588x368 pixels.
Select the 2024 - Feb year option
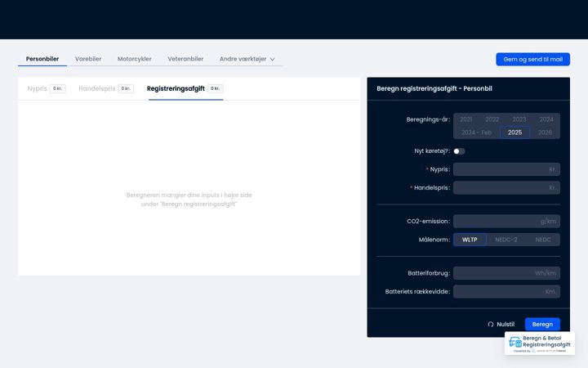tap(476, 132)
